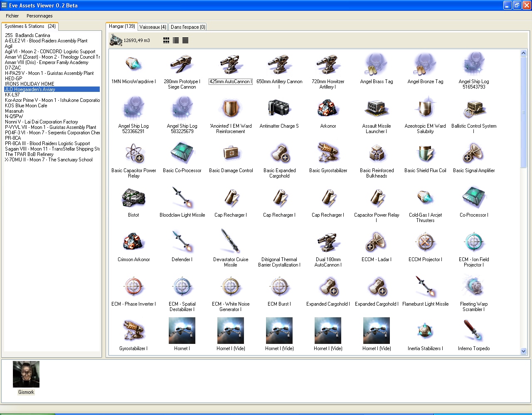
Task: Select Angel Ship Log 523366291 icon
Action: (133, 109)
